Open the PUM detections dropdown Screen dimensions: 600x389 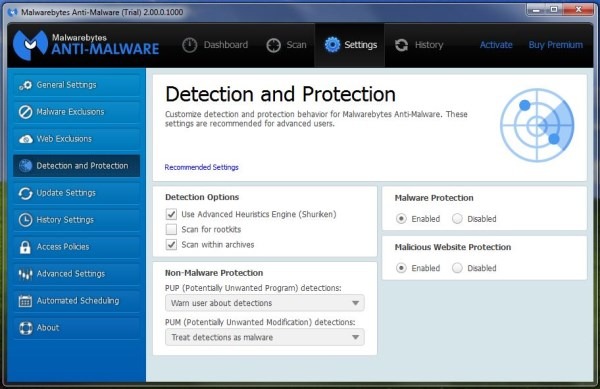[265, 337]
